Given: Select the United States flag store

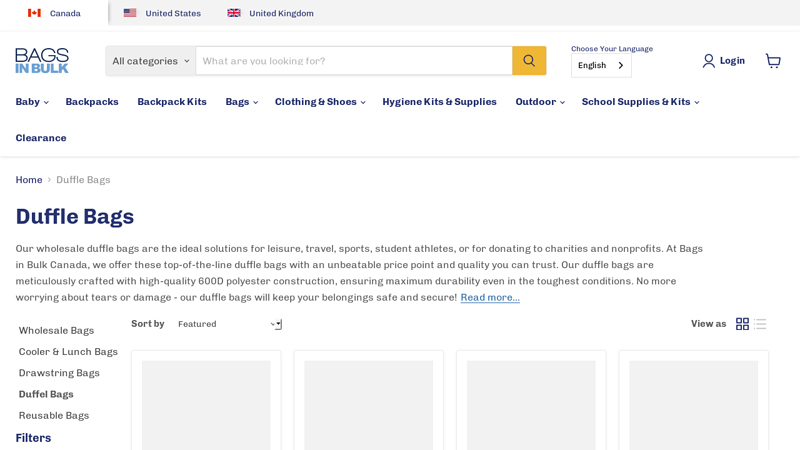Looking at the screenshot, I should tap(162, 13).
